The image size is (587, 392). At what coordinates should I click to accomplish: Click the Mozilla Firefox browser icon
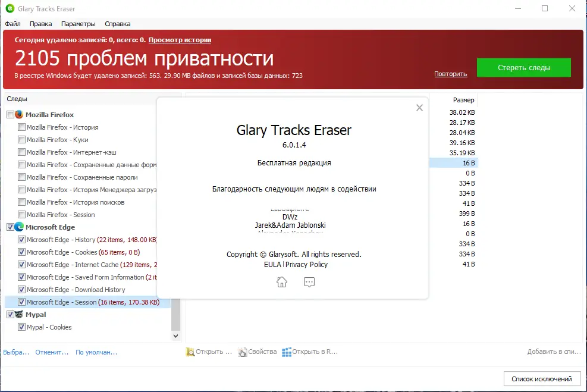point(19,114)
